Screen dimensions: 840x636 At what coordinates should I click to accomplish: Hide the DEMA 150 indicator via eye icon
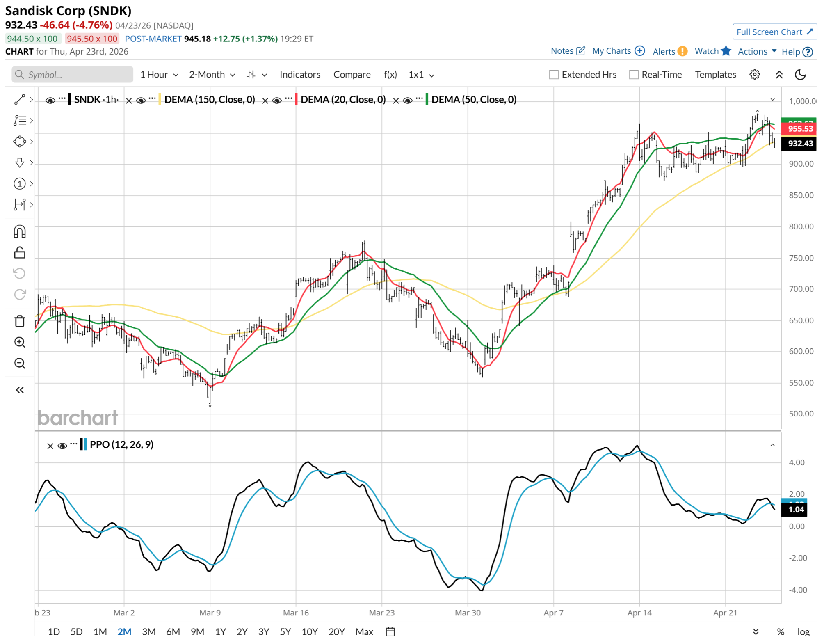[141, 100]
